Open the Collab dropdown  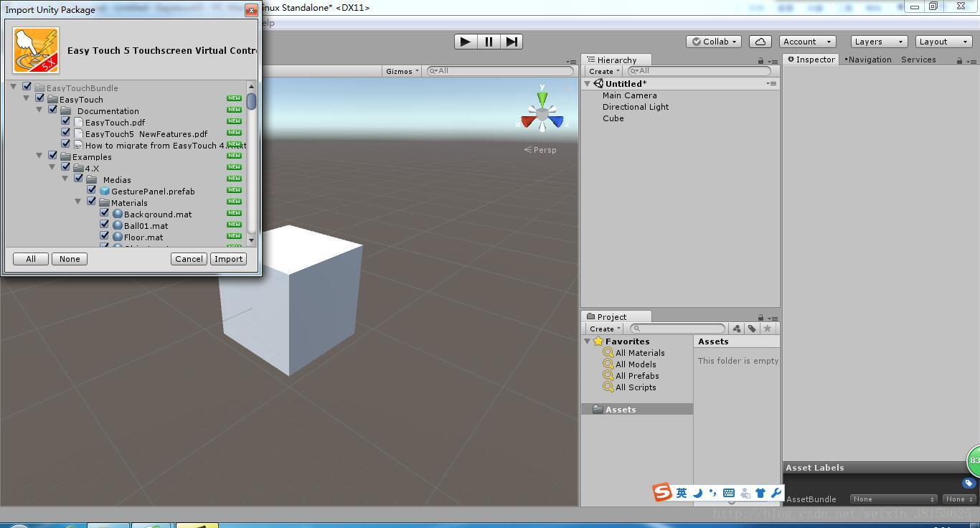click(x=714, y=42)
